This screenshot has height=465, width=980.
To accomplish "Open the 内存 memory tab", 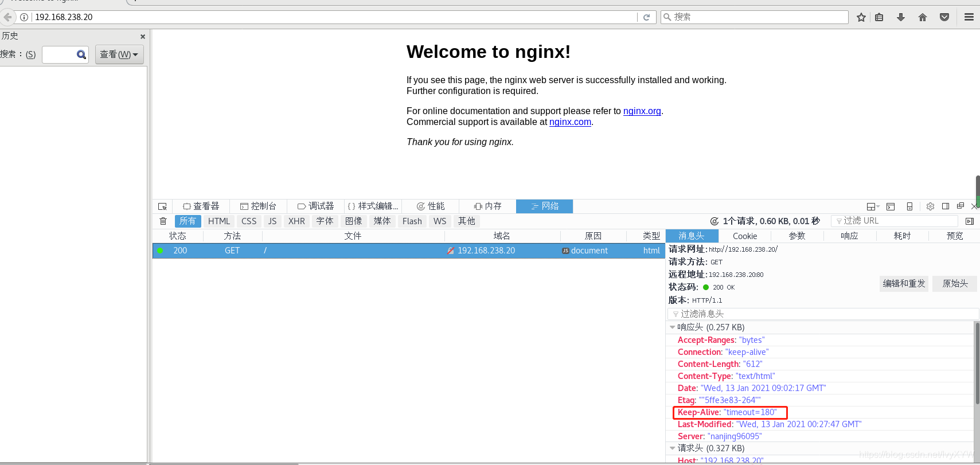I will coord(487,206).
